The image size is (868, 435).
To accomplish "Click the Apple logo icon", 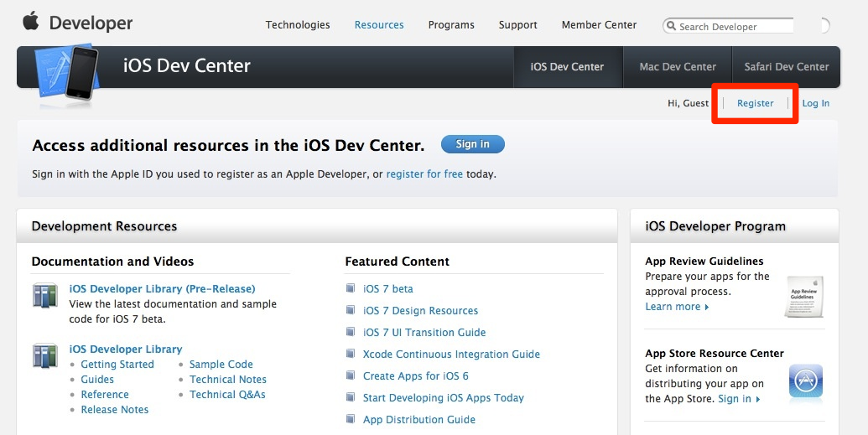I will 31,21.
